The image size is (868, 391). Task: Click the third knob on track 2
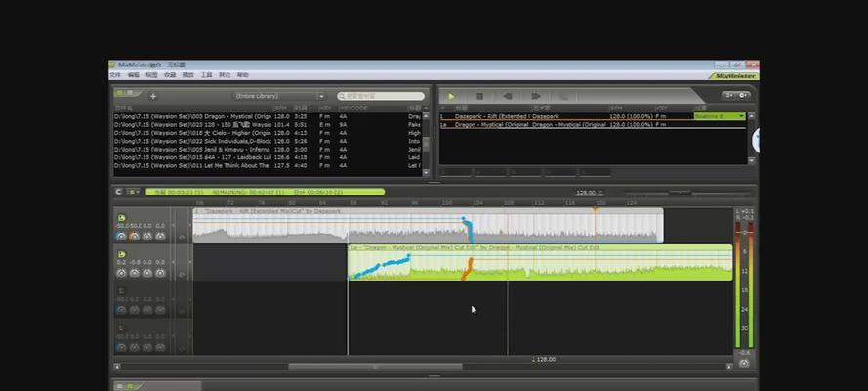(147, 273)
